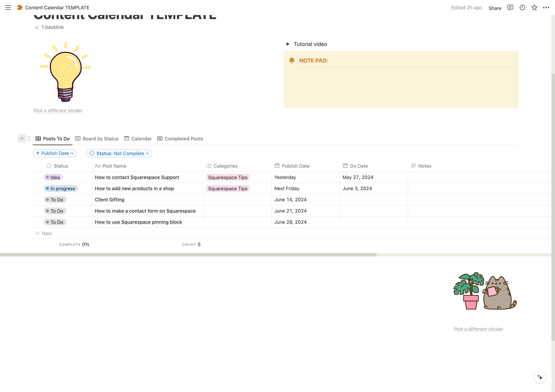Open the Publish Date sort dropdown
Viewport: 555px width, 392px height.
55,153
